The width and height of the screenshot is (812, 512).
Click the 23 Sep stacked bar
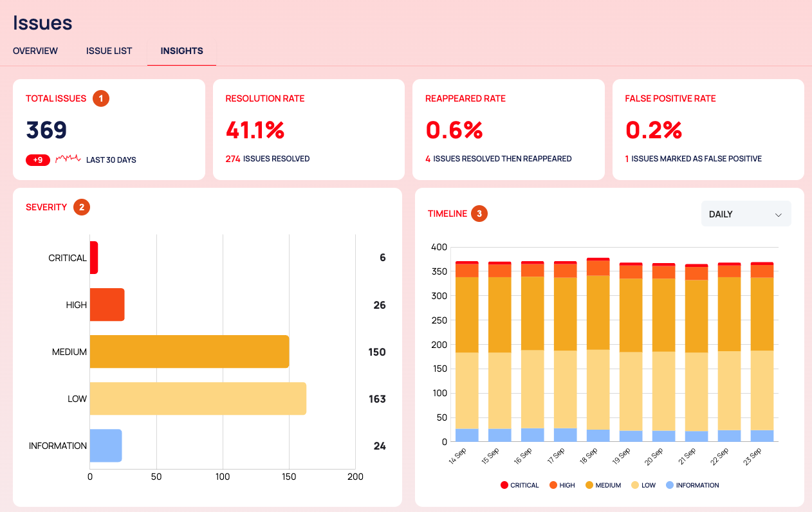(x=762, y=352)
